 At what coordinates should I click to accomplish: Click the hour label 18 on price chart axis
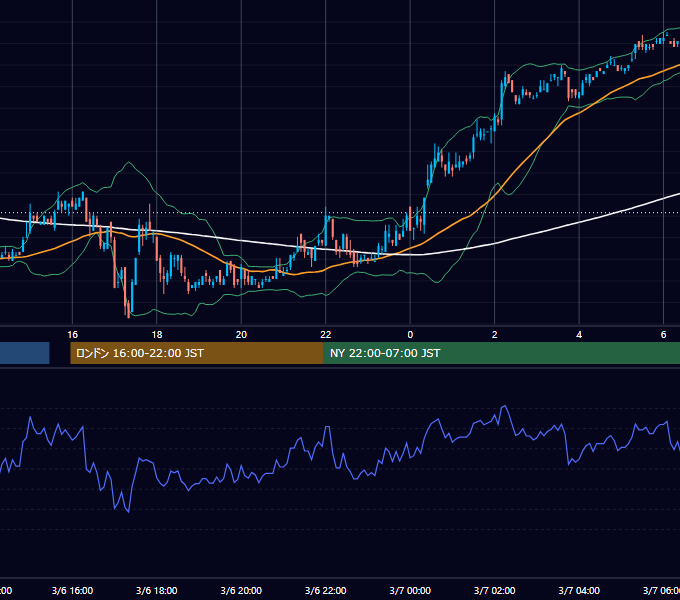pyautogui.click(x=157, y=335)
